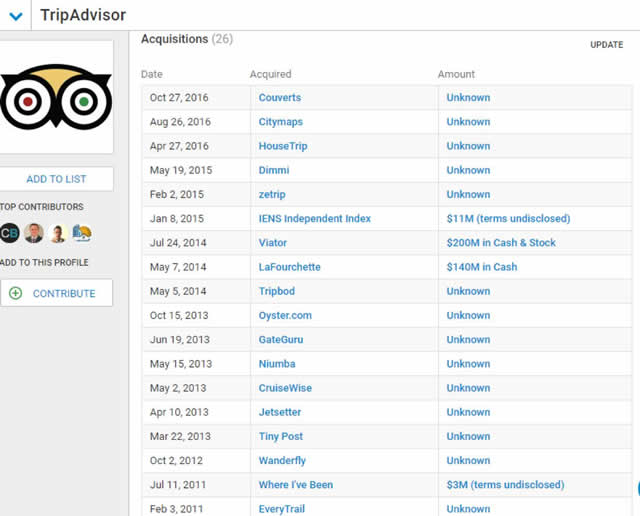Screen dimensions: 640x516
Task: Open the CB contributor avatar
Action: point(10,234)
